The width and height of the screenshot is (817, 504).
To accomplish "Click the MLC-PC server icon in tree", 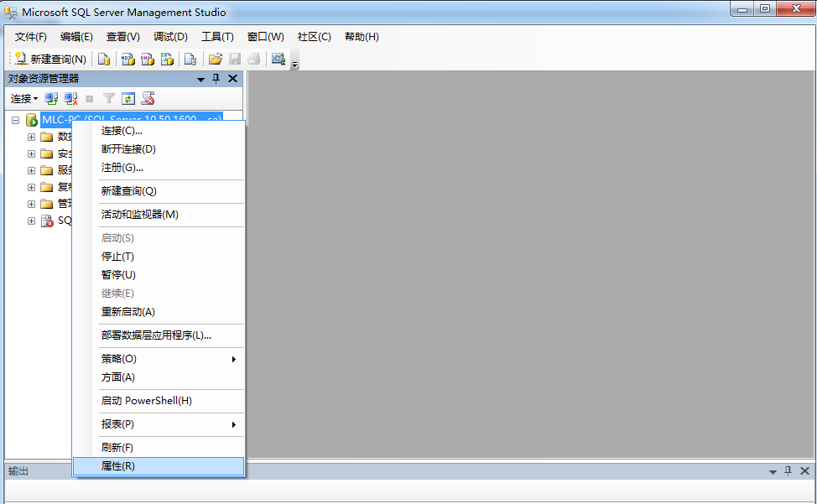I will 32,120.
